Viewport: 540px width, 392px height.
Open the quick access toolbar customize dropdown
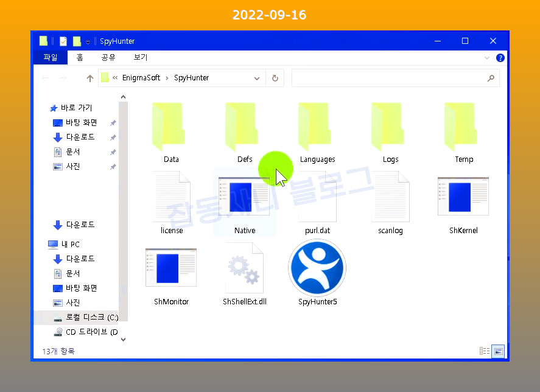click(x=88, y=41)
